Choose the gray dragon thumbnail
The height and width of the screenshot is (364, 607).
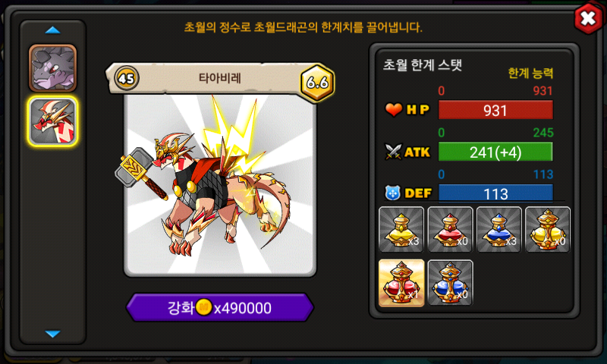[52, 68]
